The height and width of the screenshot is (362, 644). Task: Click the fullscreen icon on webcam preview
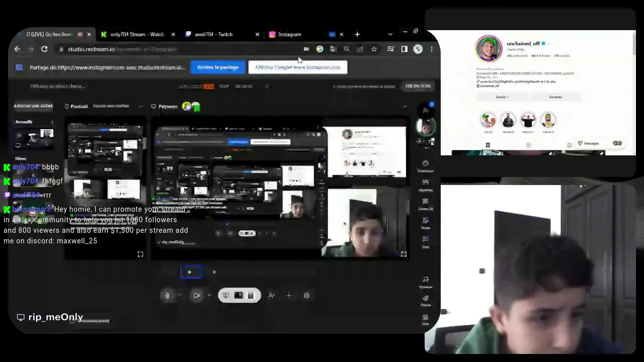click(x=404, y=254)
